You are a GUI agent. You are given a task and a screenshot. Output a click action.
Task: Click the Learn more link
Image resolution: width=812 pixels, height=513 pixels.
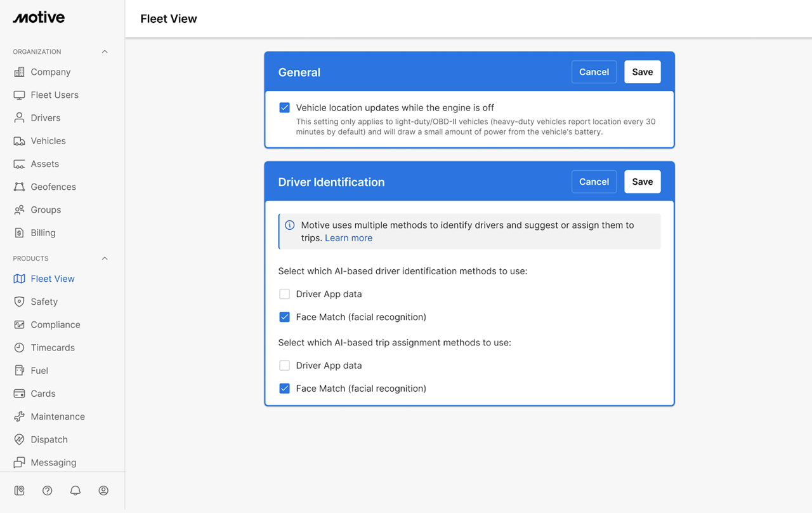(x=348, y=237)
